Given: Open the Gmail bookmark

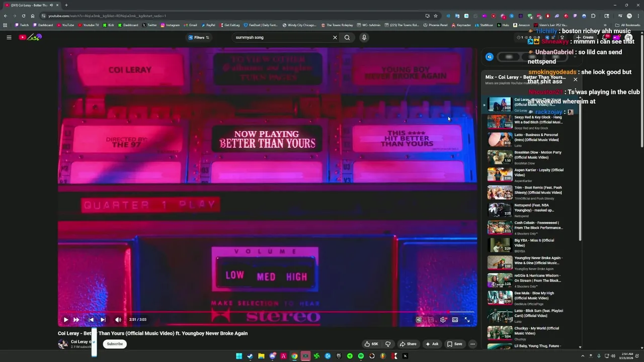Looking at the screenshot, I should 190,25.
